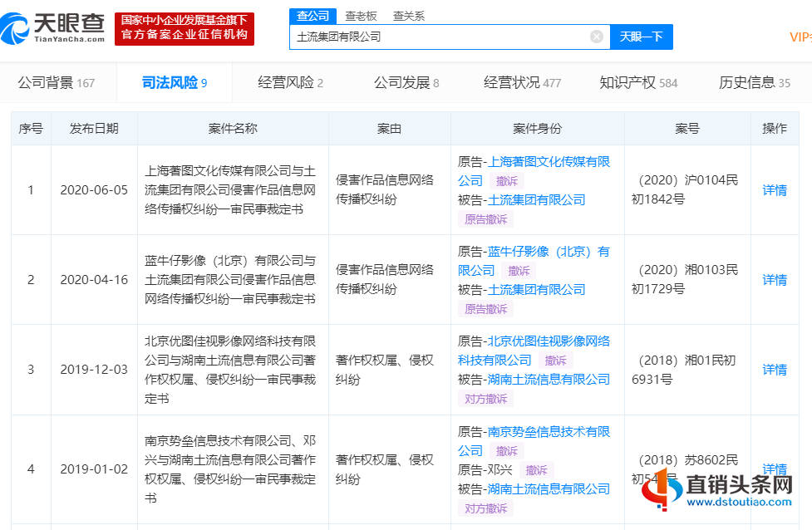812x530 pixels.
Task: Click the 原告撤诉 tag in row 2
Action: click(485, 309)
